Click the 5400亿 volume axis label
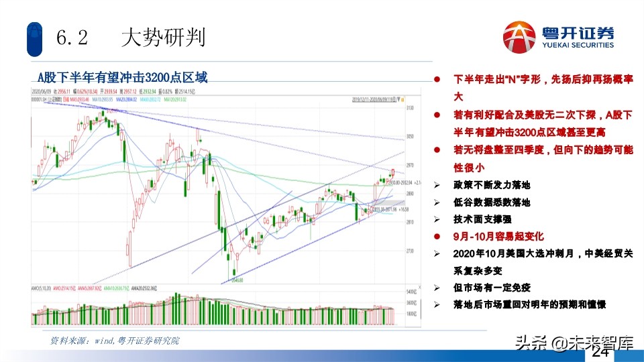The height and width of the screenshot is (362, 644). pyautogui.click(x=411, y=292)
